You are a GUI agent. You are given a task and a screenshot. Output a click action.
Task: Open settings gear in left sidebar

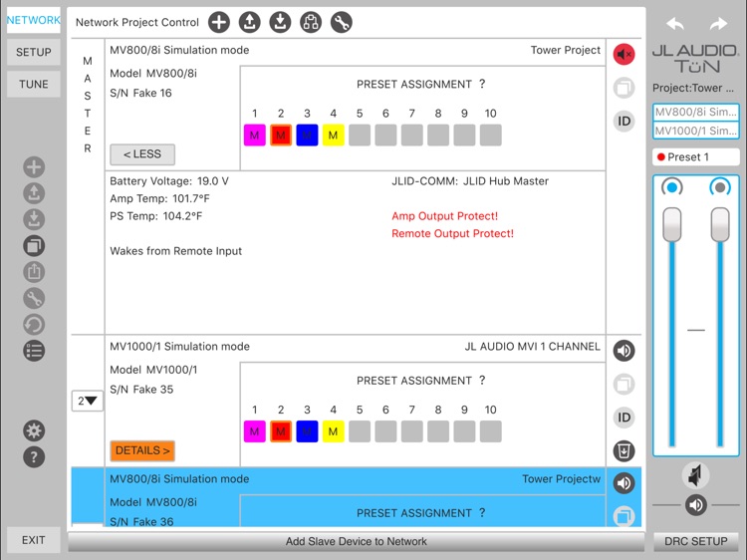(34, 430)
